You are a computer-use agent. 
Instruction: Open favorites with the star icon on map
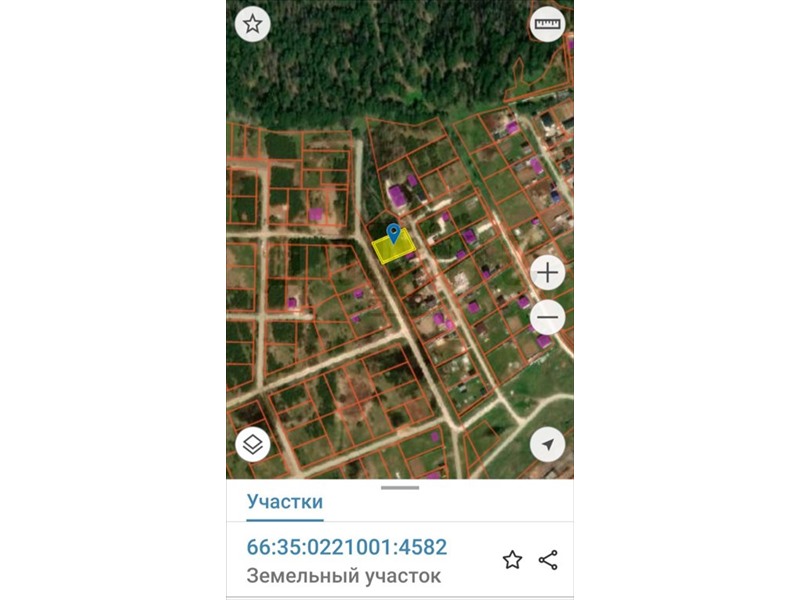pyautogui.click(x=253, y=24)
